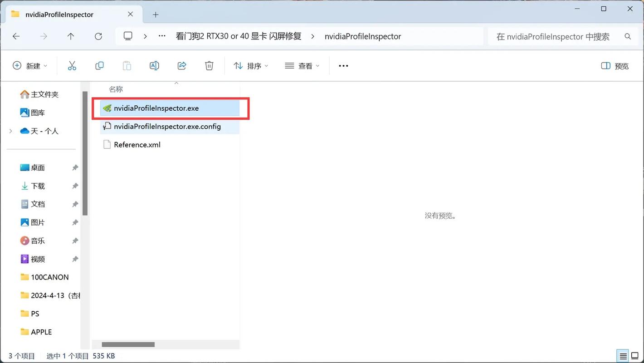Open the 看门狗2 RTX30 or 40 显卡 闪屏修复 breadcrumb
Screen dimensions: 644x363
[x=239, y=36]
